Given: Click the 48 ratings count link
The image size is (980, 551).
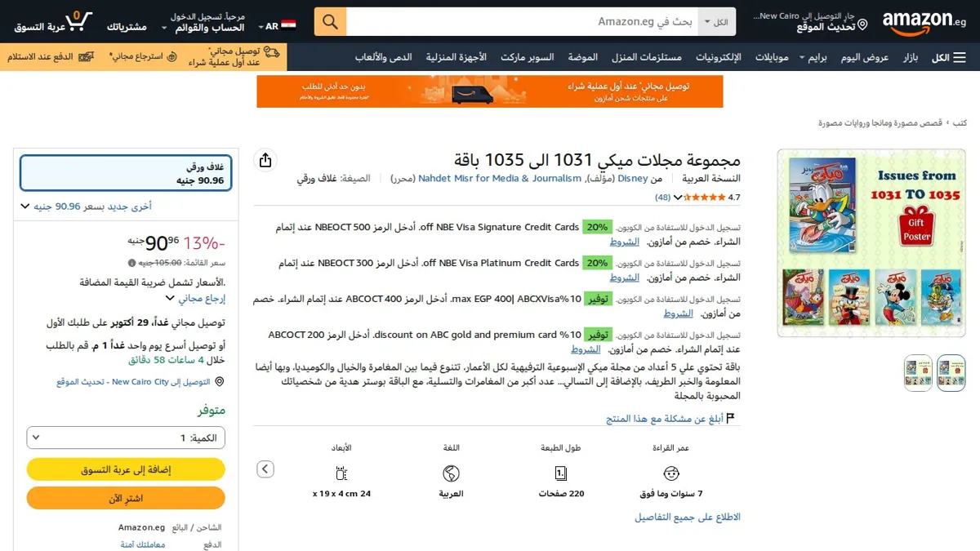Looking at the screenshot, I should (x=663, y=198).
